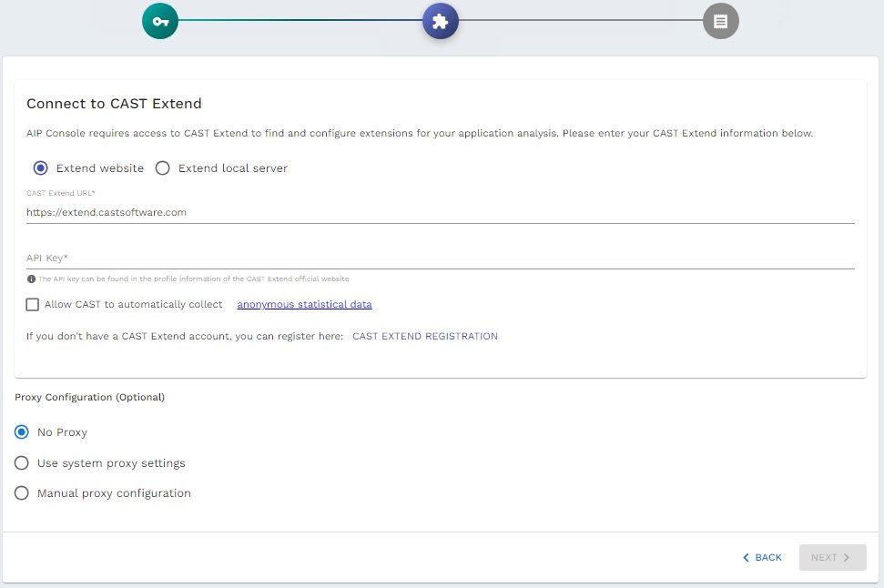The height and width of the screenshot is (588, 884).
Task: Open the anonymous statistical data link
Action: click(x=304, y=304)
